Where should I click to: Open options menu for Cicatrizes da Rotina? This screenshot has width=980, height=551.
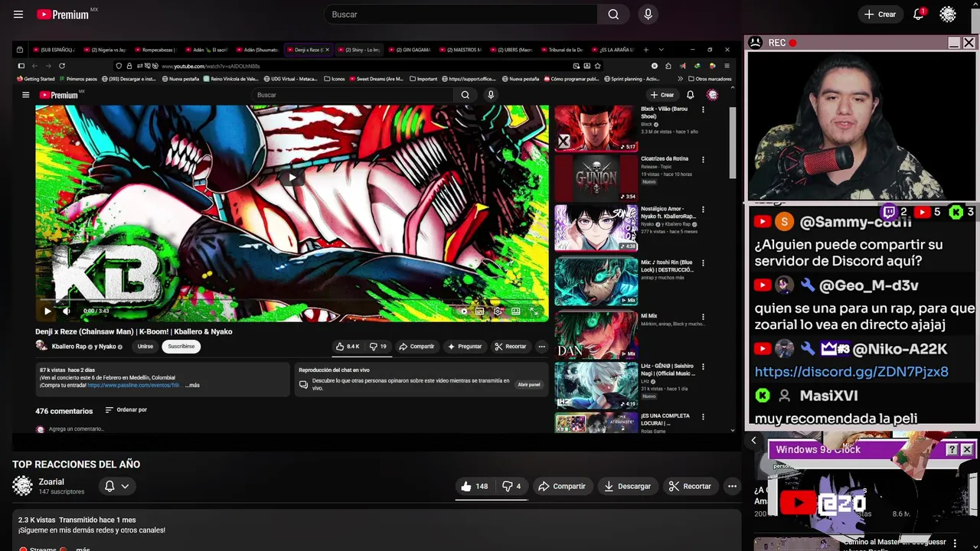click(x=703, y=160)
